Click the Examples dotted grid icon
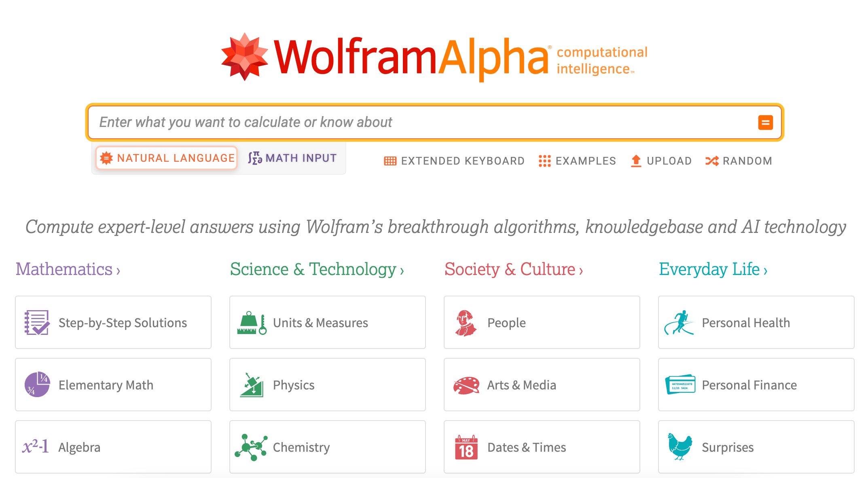This screenshot has width=868, height=478. (x=544, y=161)
